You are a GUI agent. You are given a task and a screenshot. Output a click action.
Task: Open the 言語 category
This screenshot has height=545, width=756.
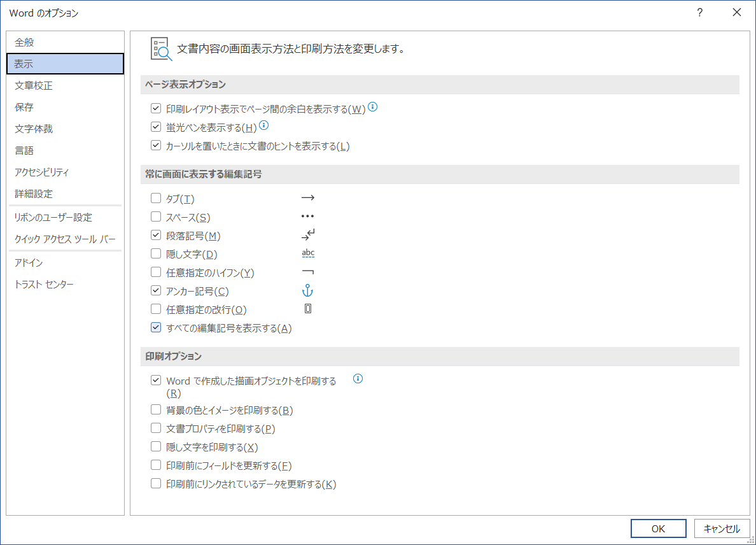tap(65, 150)
